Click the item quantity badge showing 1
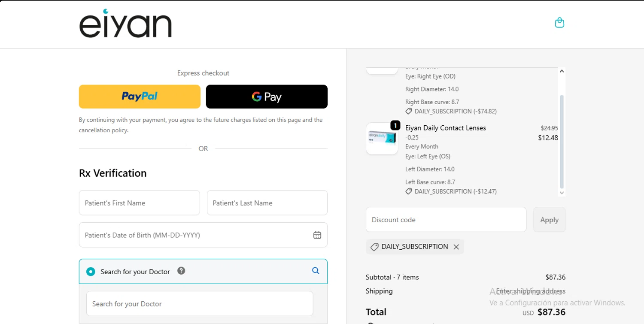 395,125
